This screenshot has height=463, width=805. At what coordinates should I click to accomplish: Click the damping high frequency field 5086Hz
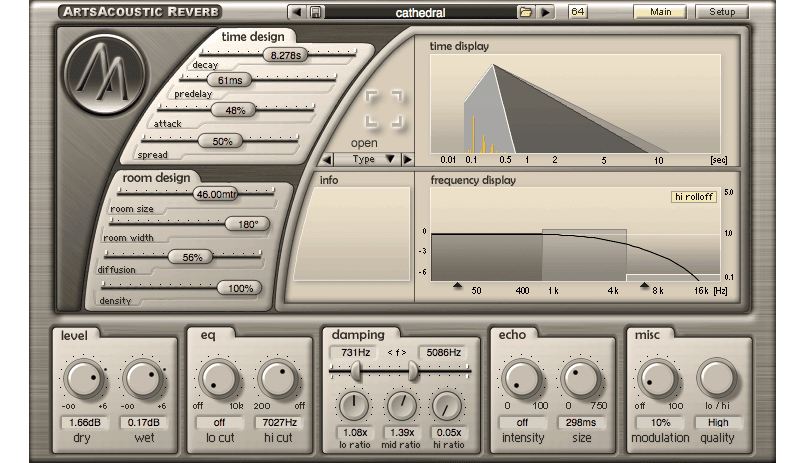click(444, 353)
